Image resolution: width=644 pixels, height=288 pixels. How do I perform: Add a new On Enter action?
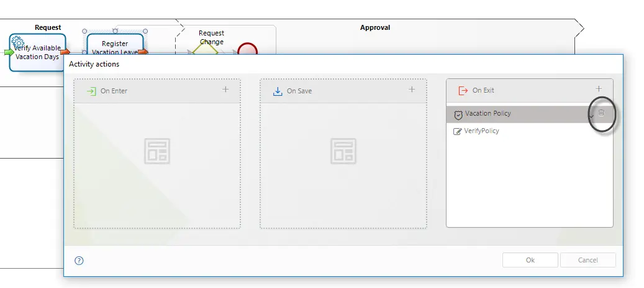225,90
